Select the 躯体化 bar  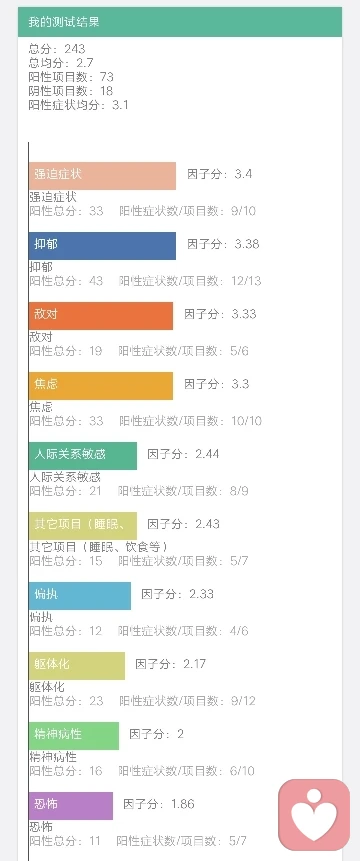click(x=77, y=666)
